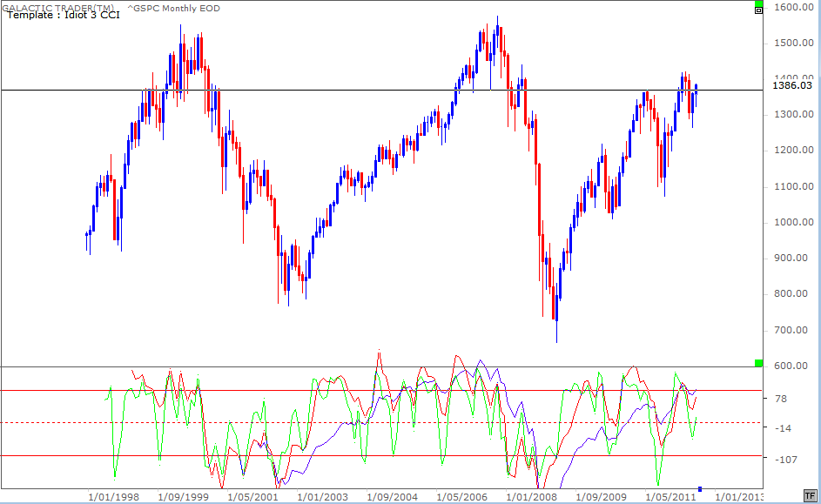Click the 1/01/2008 date label

point(531,497)
